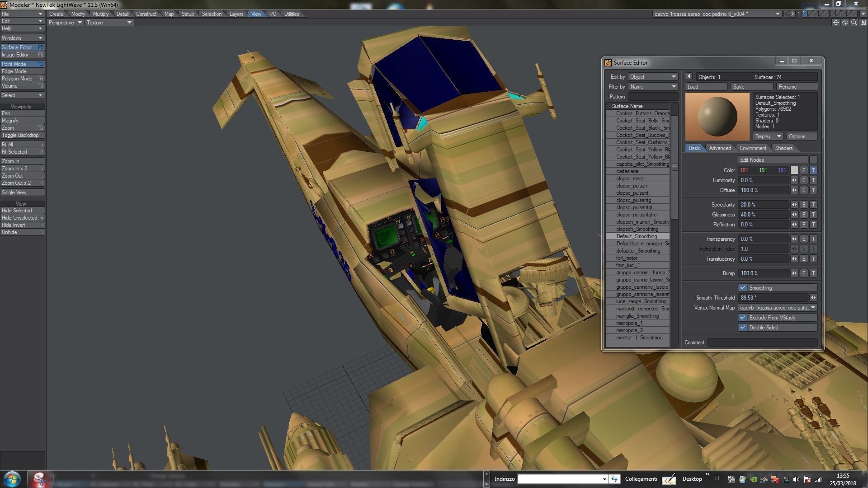Click the viewport maximize toggle icon
The width and height of the screenshot is (868, 488).
tap(863, 23)
